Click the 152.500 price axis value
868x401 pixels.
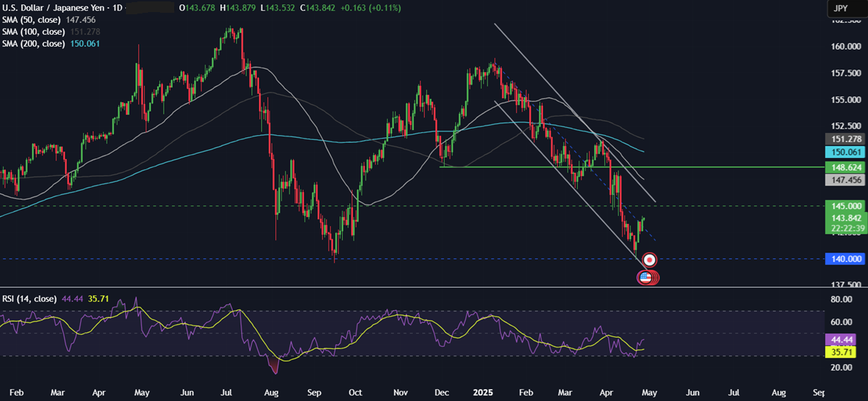click(845, 126)
